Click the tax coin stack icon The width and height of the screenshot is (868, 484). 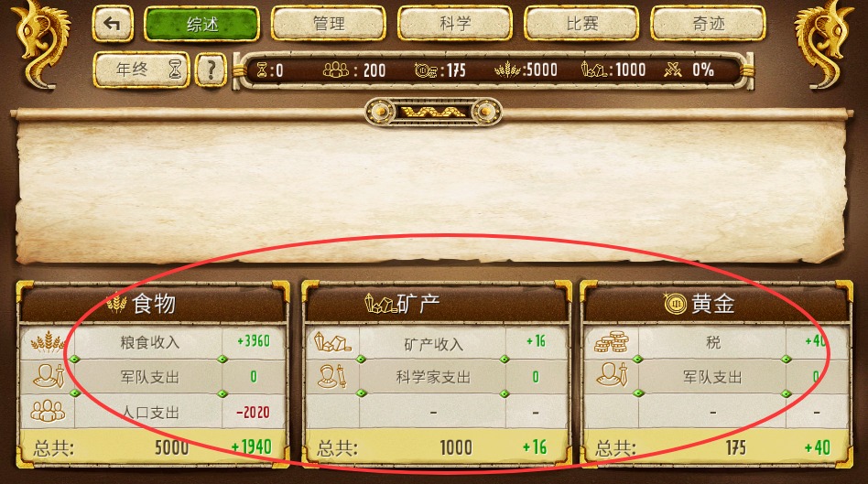[x=611, y=342]
